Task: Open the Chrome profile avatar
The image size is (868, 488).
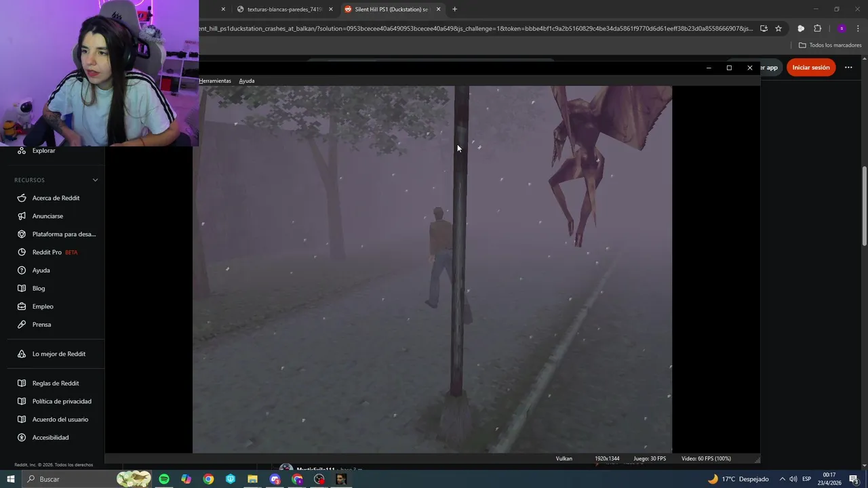Action: tap(842, 28)
